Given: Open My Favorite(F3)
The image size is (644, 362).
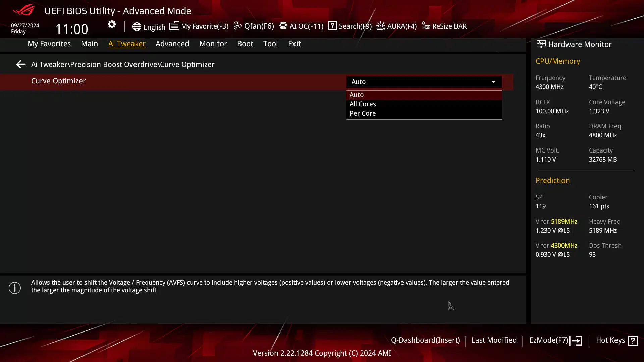Looking at the screenshot, I should (205, 26).
